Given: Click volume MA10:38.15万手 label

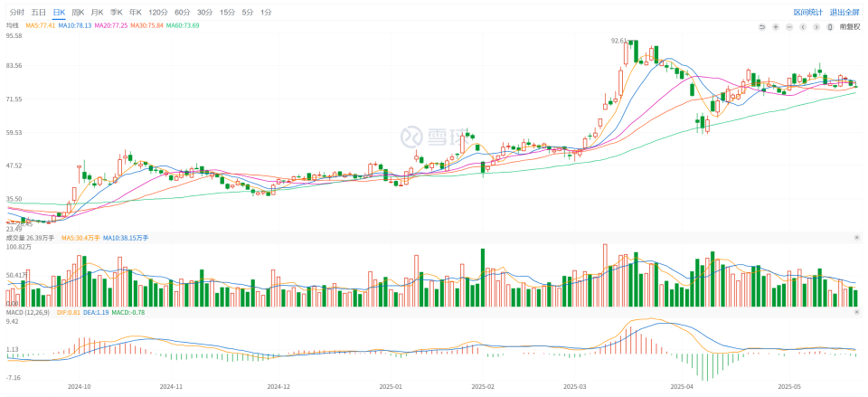Looking at the screenshot, I should [x=126, y=238].
